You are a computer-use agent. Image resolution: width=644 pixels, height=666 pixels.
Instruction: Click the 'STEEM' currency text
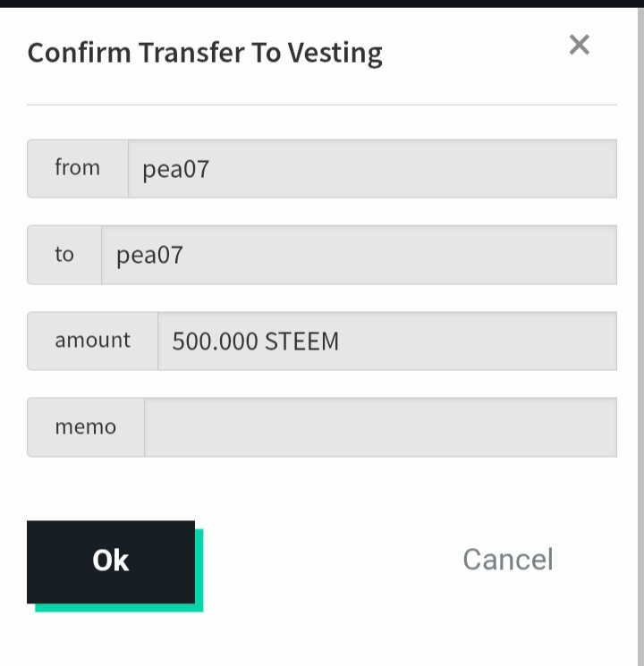point(301,341)
